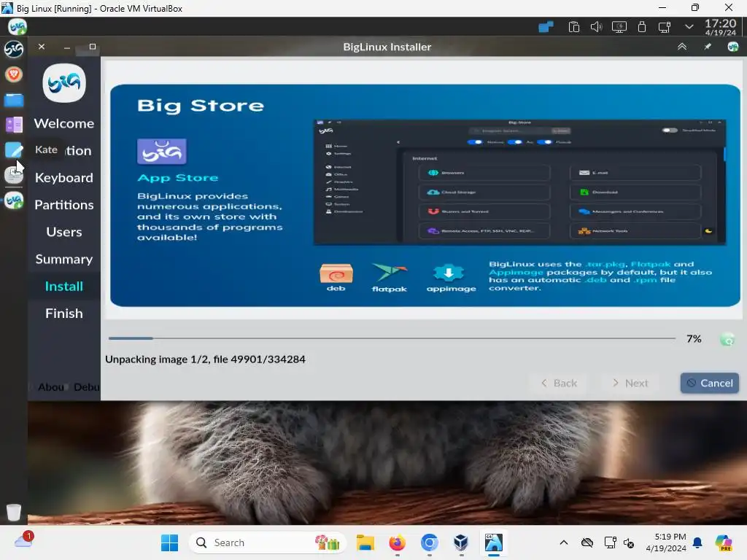Open the removable devices tray icon
747x560 pixels.
642,27
